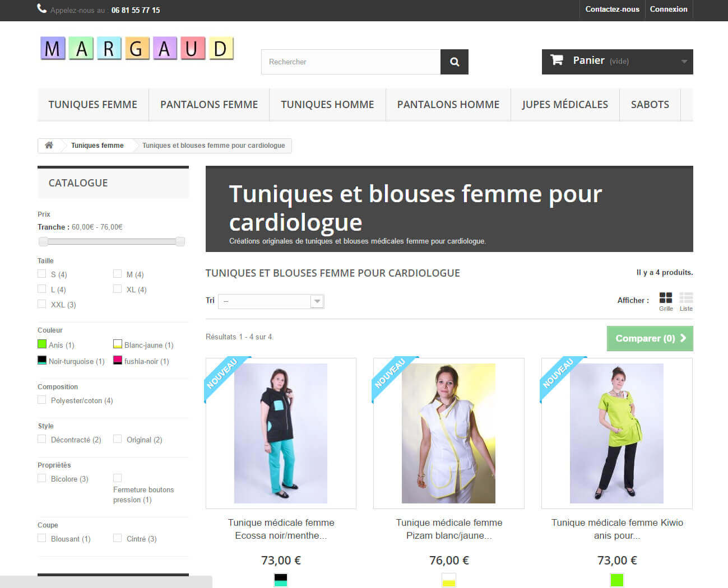Switch to Liste list view

pyautogui.click(x=686, y=301)
